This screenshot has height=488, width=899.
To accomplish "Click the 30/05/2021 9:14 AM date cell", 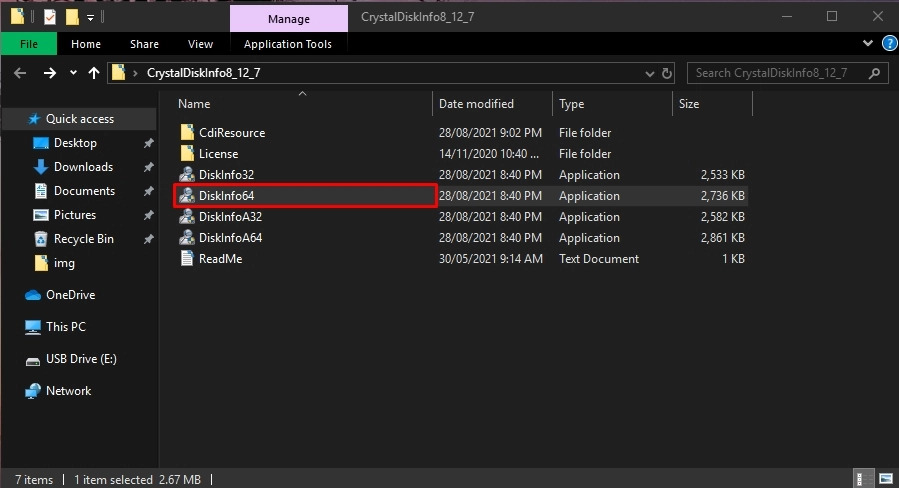I will coord(491,259).
